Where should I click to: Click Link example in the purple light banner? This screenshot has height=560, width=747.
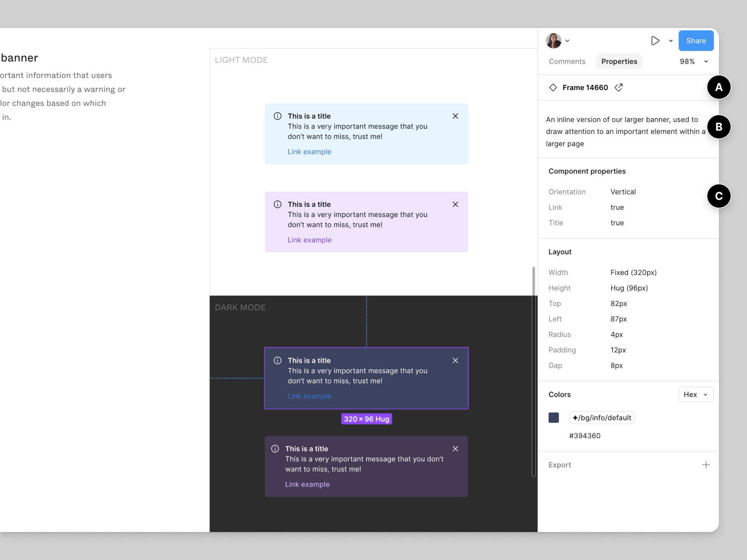tap(309, 240)
